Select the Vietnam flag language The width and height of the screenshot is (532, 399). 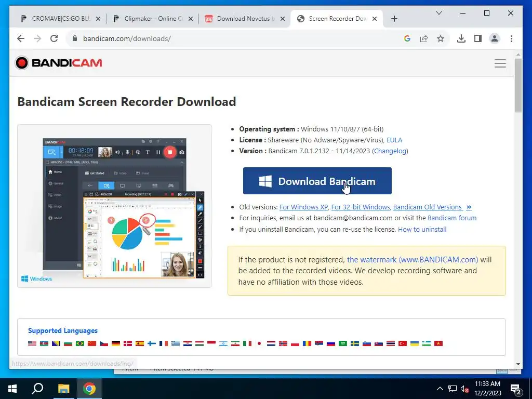(438, 343)
